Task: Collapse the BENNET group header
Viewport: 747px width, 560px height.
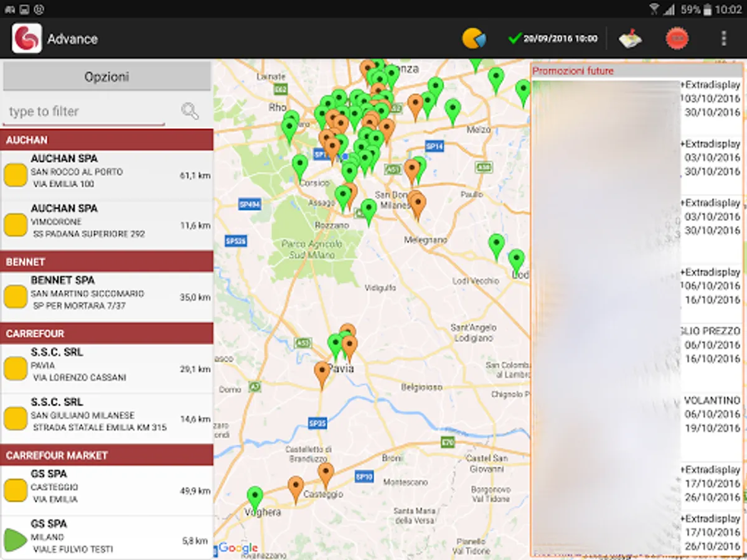Action: click(x=106, y=261)
